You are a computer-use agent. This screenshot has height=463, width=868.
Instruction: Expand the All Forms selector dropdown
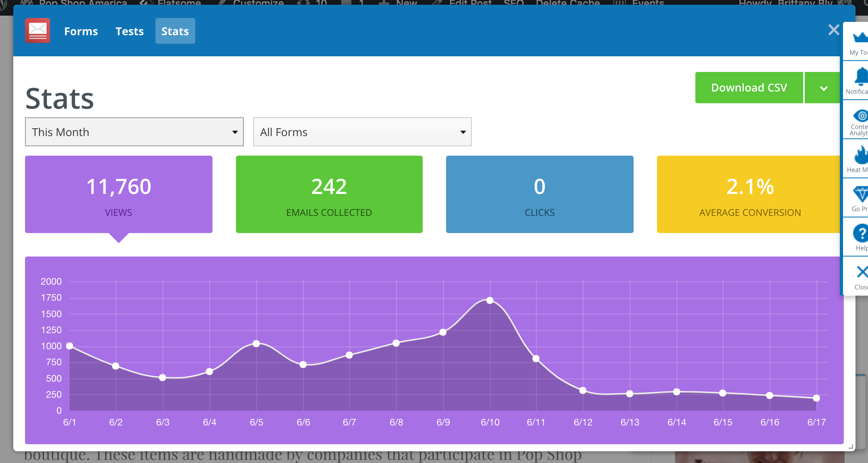[362, 131]
